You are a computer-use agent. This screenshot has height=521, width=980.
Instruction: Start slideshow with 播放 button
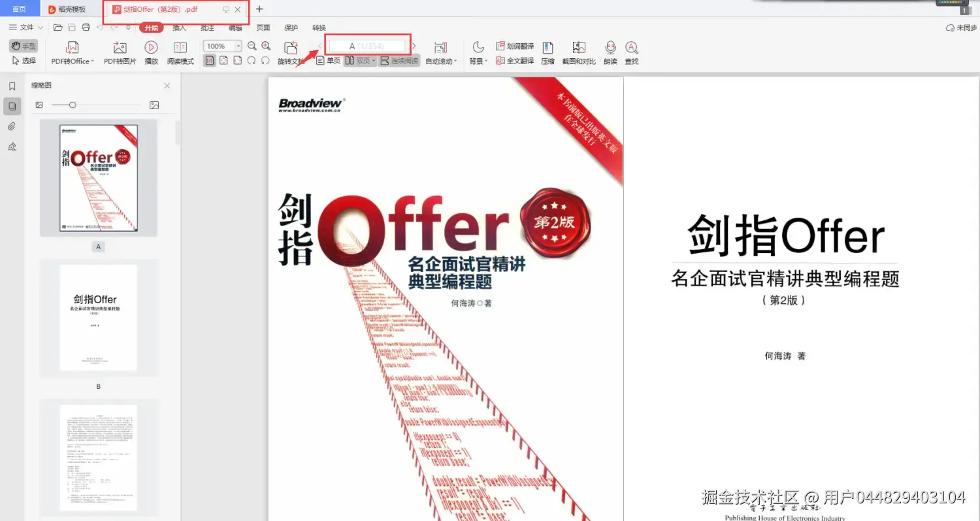click(x=151, y=53)
